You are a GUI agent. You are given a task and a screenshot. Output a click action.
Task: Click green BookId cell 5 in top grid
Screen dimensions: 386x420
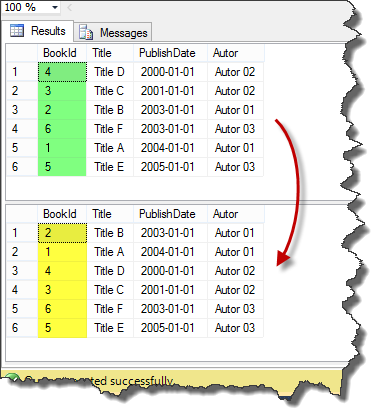point(62,167)
